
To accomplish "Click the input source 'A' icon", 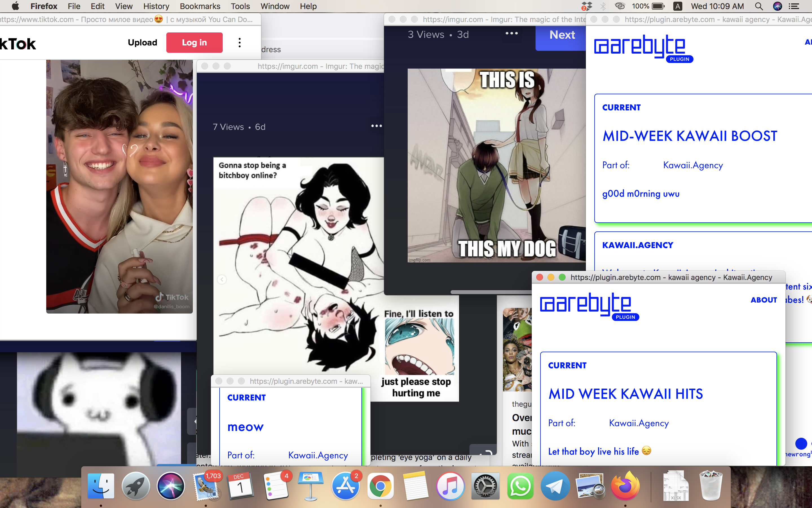I will click(678, 6).
